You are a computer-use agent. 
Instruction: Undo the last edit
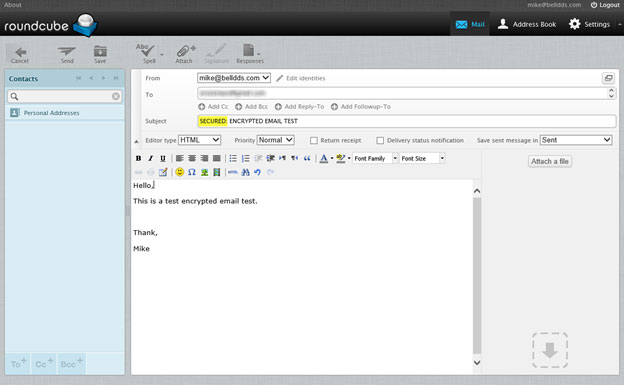(x=257, y=172)
